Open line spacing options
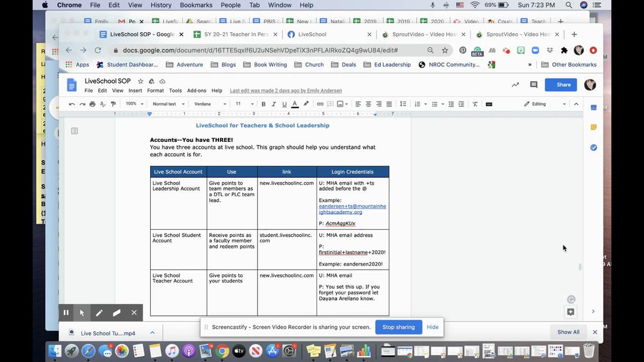The height and width of the screenshot is (362, 644). click(403, 104)
